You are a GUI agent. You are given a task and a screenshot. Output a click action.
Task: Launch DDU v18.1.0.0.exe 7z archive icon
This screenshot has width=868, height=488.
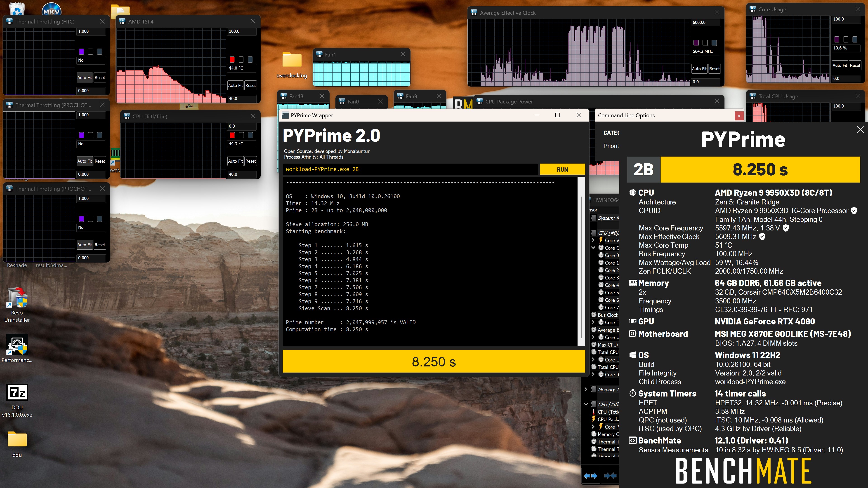pyautogui.click(x=17, y=401)
